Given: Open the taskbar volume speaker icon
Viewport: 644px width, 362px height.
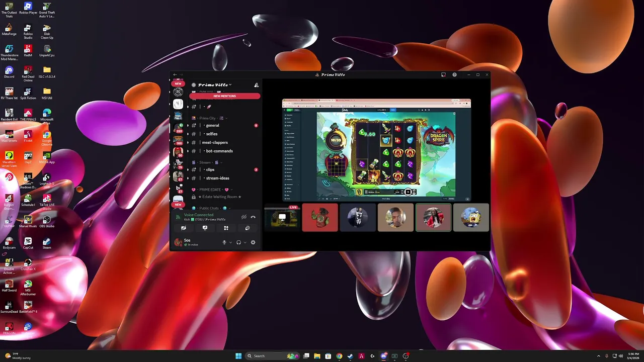Looking at the screenshot, I should click(620, 356).
